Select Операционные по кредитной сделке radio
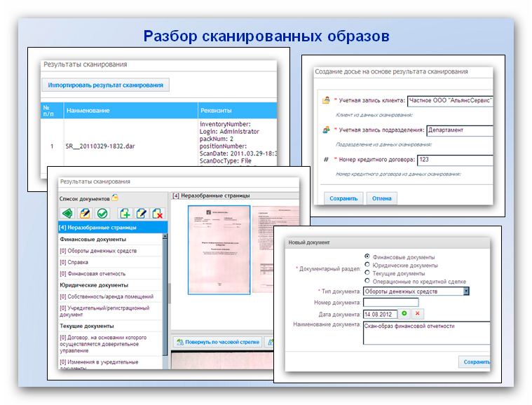Image resolution: width=532 pixels, height=405 pixels. pyautogui.click(x=367, y=280)
